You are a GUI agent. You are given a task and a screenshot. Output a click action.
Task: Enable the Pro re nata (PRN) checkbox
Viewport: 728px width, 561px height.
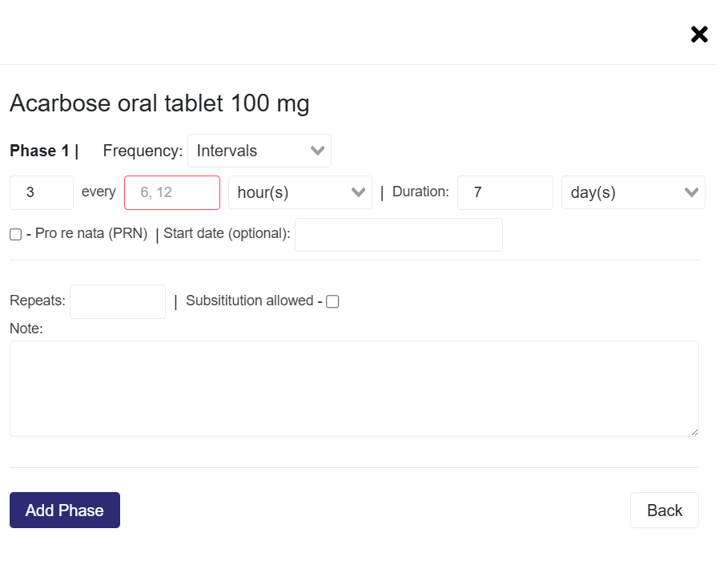coord(16,235)
